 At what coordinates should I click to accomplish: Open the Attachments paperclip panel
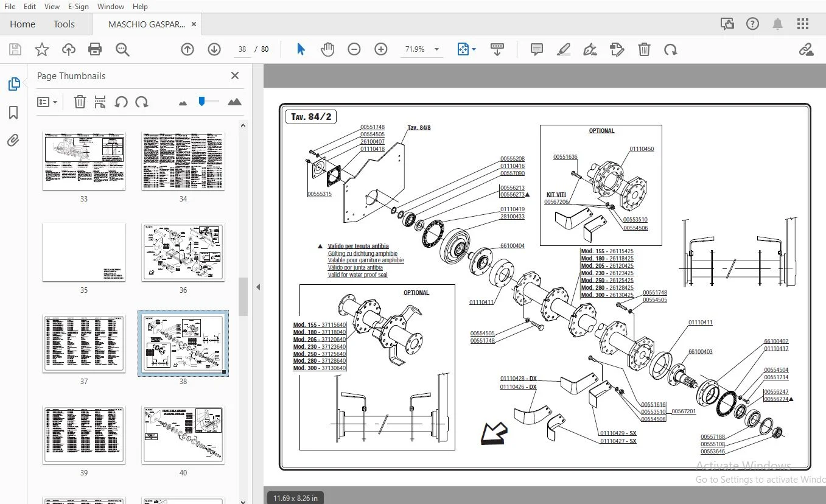(14, 141)
